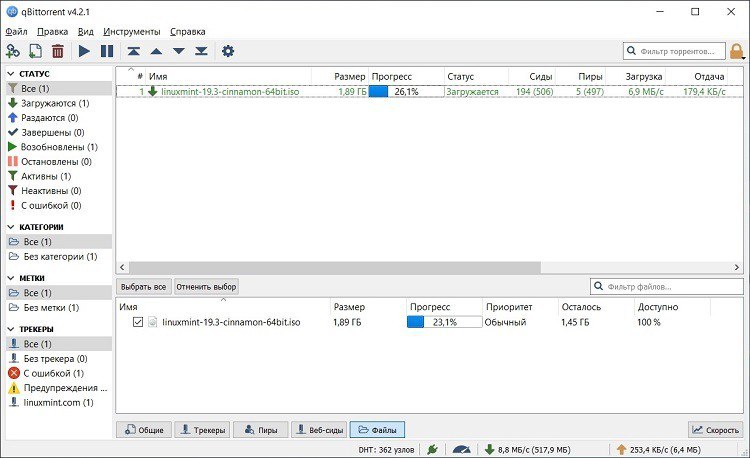The width and height of the screenshot is (750, 458).
Task: Click the lock UI padlock icon
Action: [738, 51]
